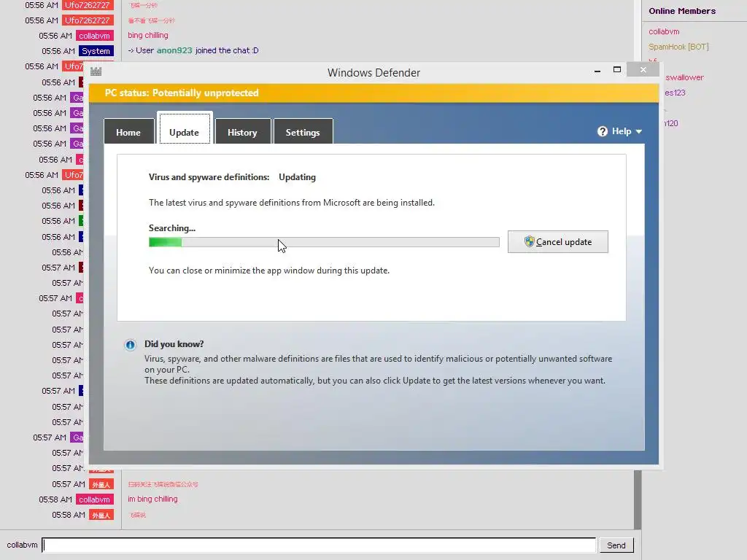The width and height of the screenshot is (747, 560).
Task: Click the topmost Ufo7262727 name tag
Action: pos(88,5)
